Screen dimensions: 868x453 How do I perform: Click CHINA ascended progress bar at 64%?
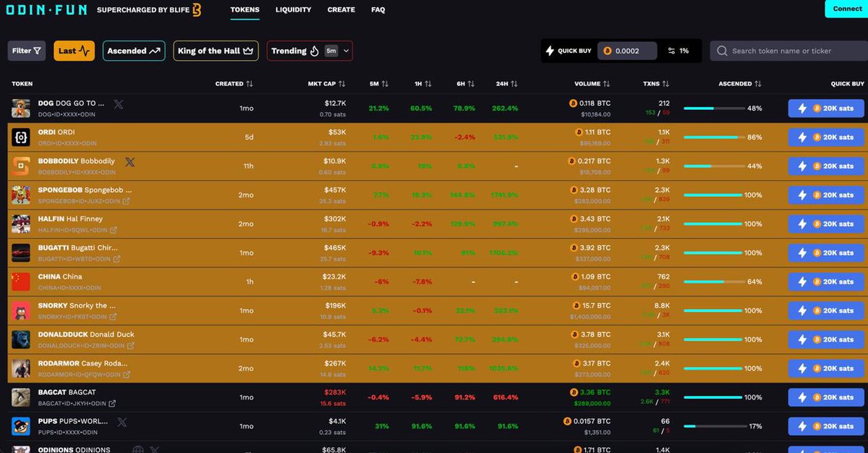click(714, 282)
